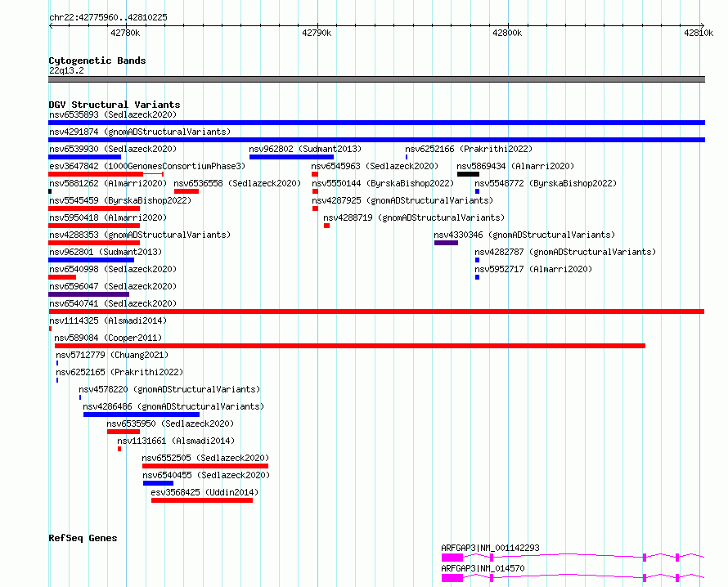Click the nsv962802 (Sudmant2013) label
Image resolution: width=728 pixels, height=587 pixels.
305,149
